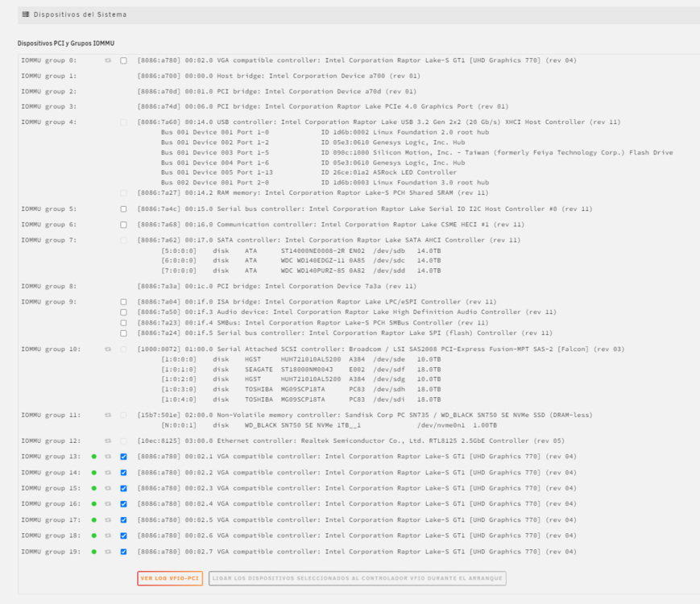Uncheck the 00:02.4 VGA controller checkbox

[x=124, y=504]
